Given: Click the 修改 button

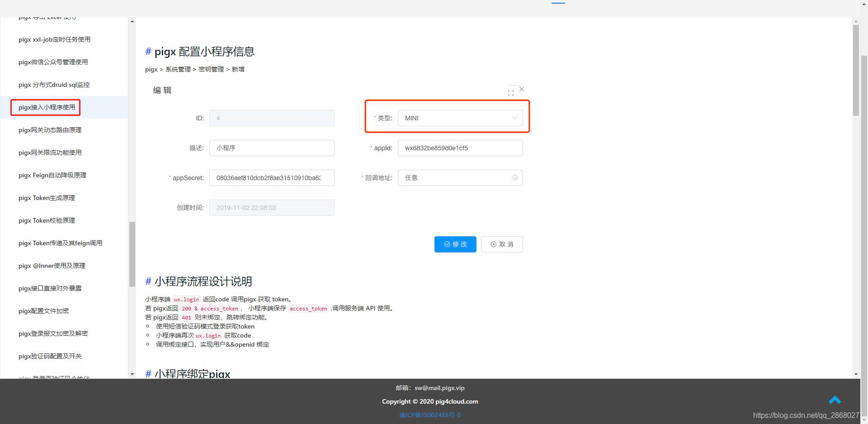Looking at the screenshot, I should click(455, 244).
